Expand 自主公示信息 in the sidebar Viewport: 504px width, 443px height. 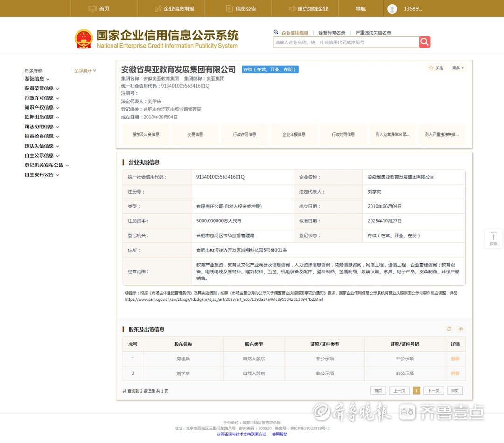tap(42, 155)
